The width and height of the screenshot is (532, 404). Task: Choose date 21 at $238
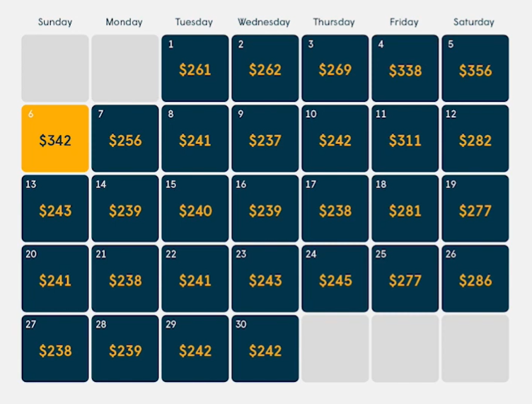tap(125, 279)
